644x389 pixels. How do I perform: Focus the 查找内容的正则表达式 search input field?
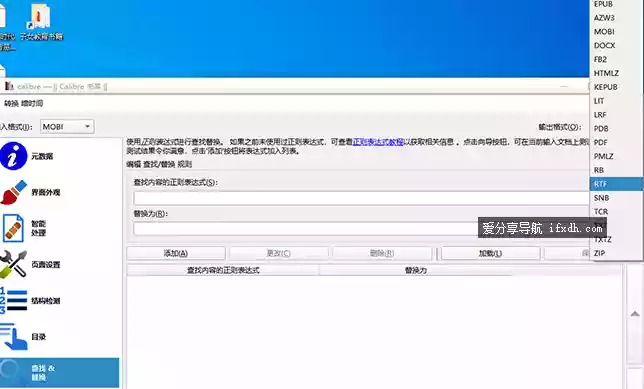pos(361,198)
